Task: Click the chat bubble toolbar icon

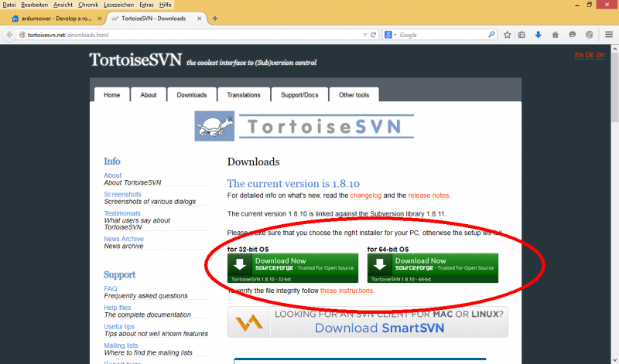Action: pyautogui.click(x=572, y=35)
